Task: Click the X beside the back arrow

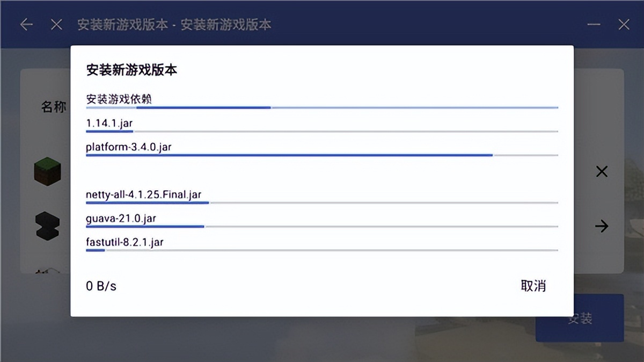Action: pos(56,25)
